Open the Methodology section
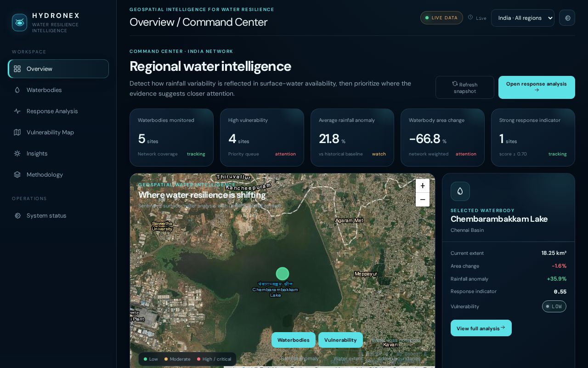This screenshot has width=588, height=368. click(x=58, y=175)
